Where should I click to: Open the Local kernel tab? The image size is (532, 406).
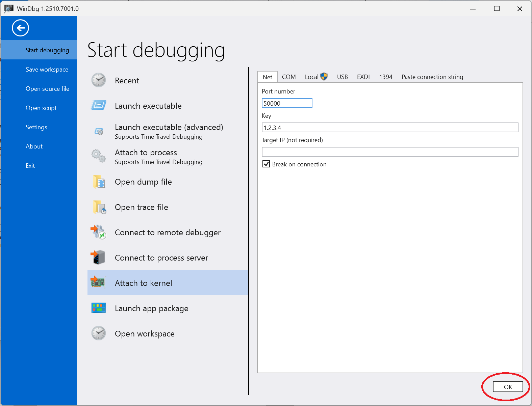click(x=316, y=77)
